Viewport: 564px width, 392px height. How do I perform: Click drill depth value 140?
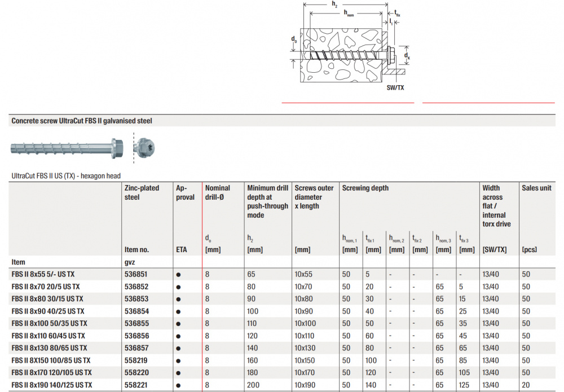click(252, 348)
